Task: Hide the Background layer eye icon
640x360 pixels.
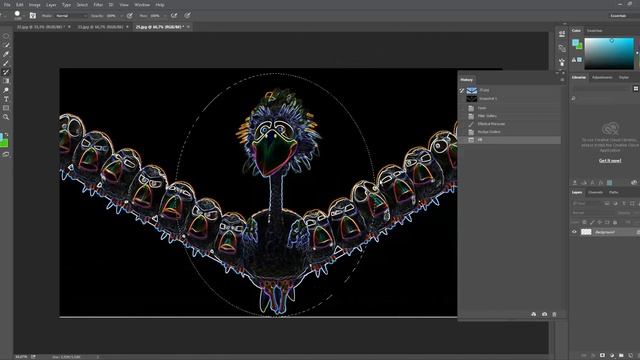Action: (574, 232)
